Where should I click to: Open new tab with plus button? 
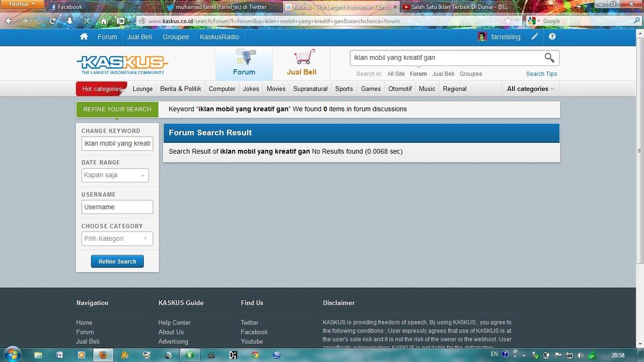pos(579,7)
